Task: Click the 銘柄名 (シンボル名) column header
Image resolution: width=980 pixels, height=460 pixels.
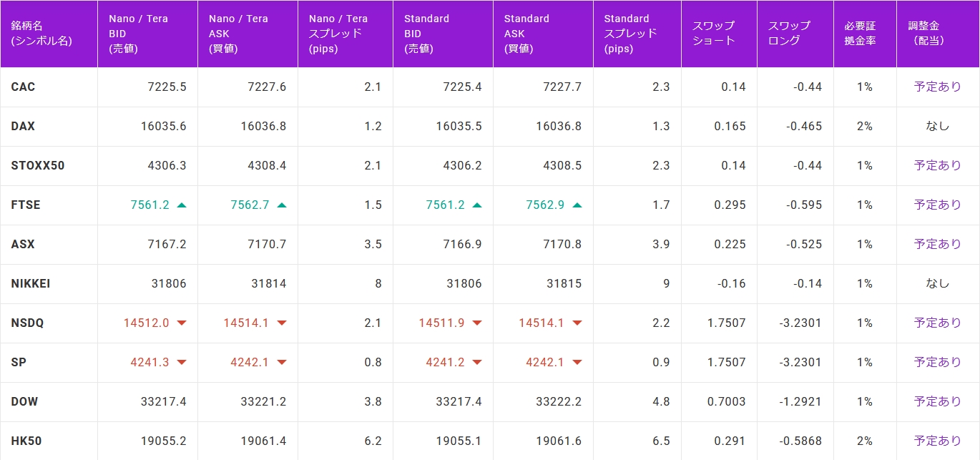Action: (x=49, y=34)
